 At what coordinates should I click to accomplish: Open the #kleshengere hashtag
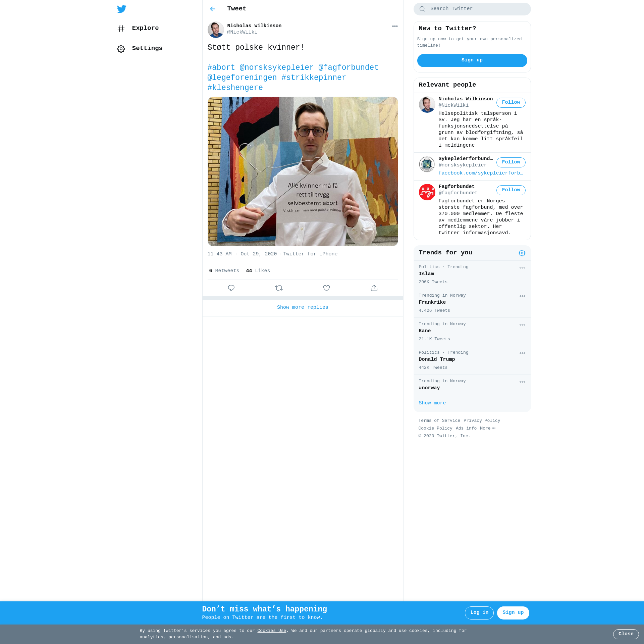[x=235, y=88]
